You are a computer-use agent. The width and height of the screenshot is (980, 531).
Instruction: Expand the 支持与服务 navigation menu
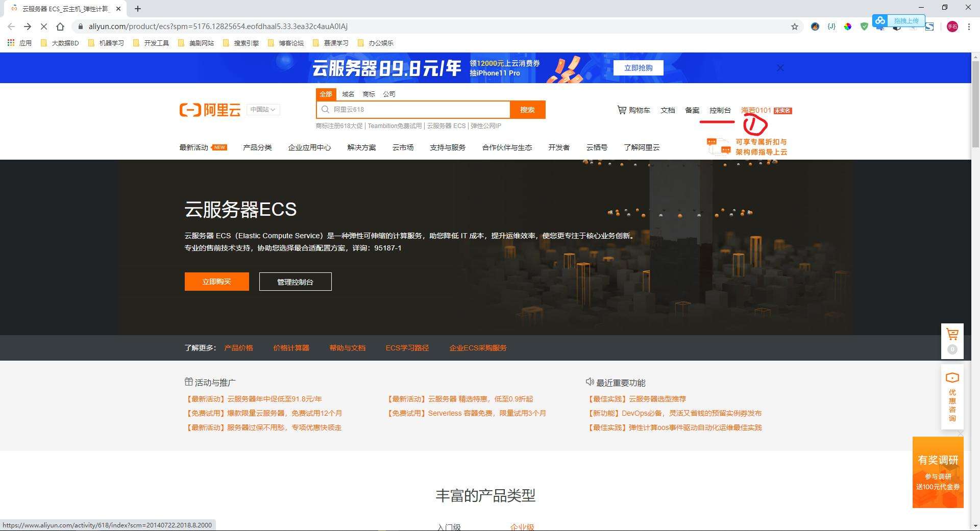click(x=448, y=147)
